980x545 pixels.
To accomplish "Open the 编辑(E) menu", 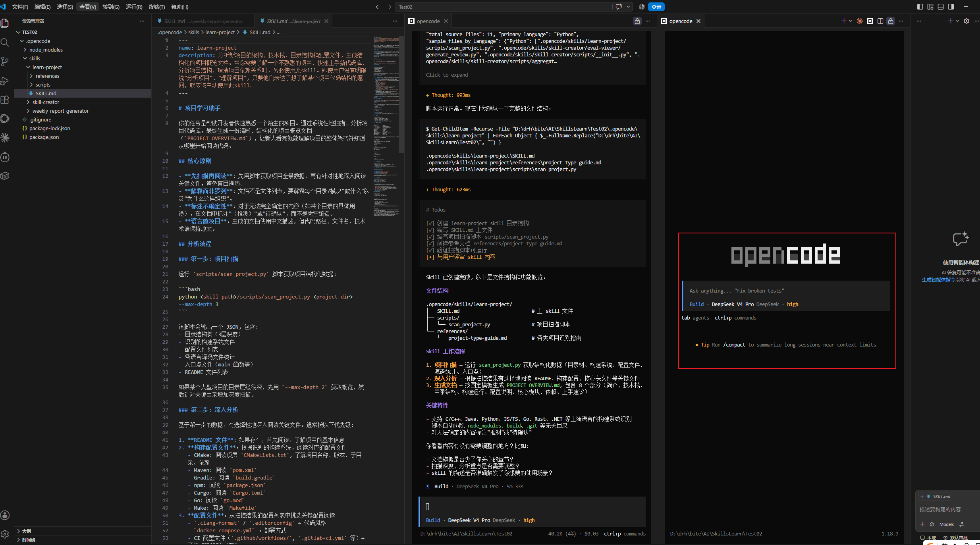I will [x=42, y=7].
